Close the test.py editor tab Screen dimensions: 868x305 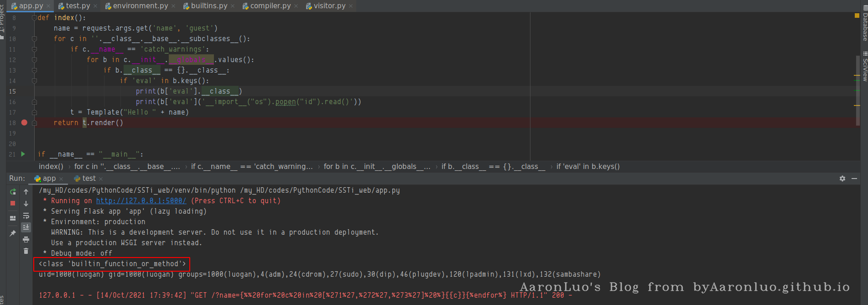coord(95,6)
